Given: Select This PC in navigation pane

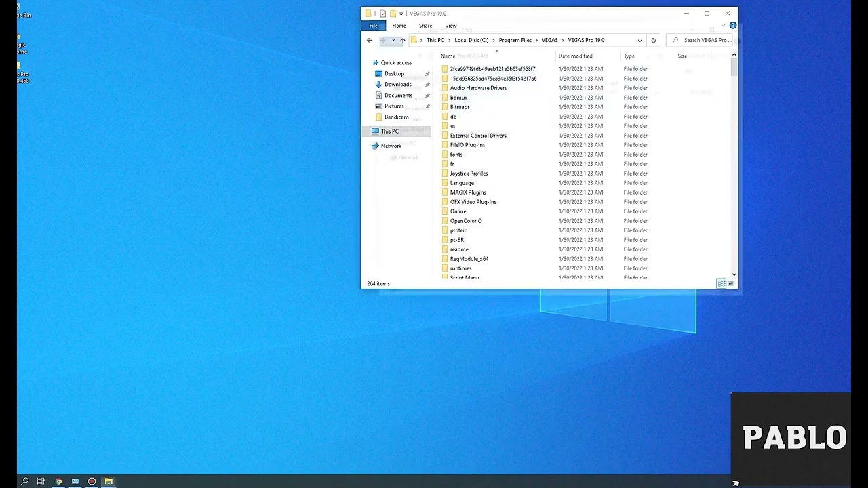Looking at the screenshot, I should [389, 131].
